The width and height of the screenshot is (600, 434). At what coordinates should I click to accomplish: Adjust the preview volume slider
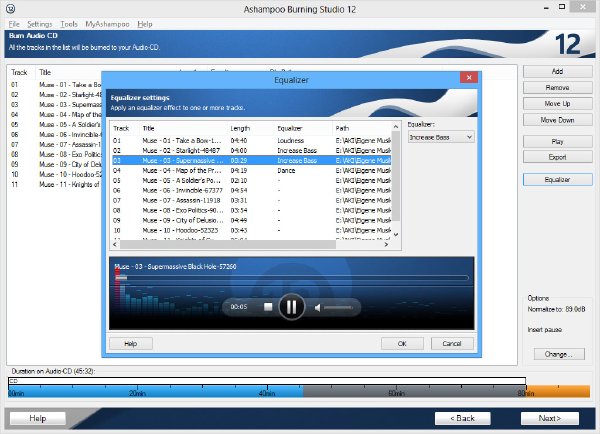(x=338, y=307)
